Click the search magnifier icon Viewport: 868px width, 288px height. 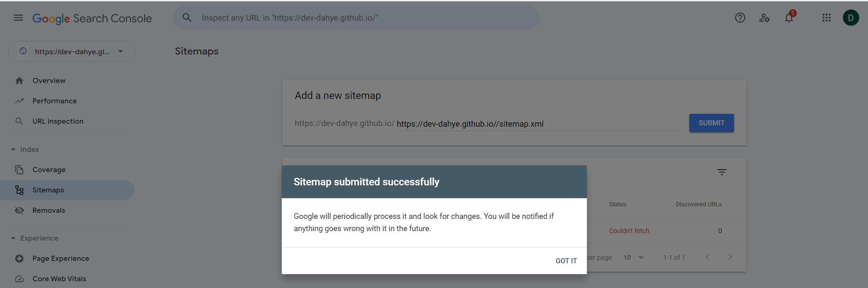click(x=187, y=18)
